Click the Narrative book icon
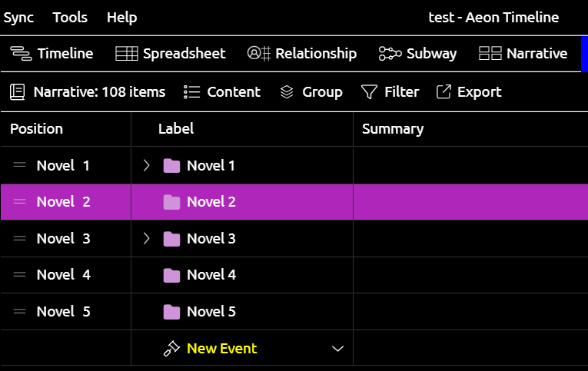 point(17,92)
